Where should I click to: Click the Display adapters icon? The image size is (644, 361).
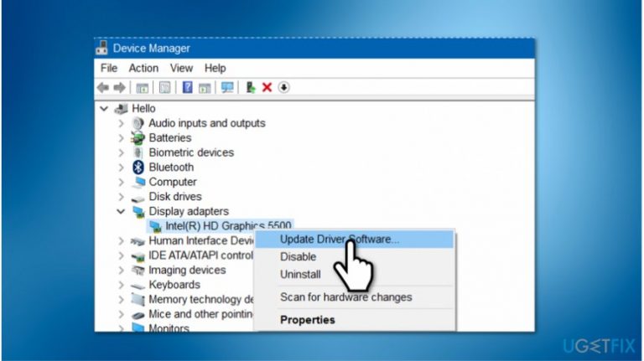(138, 212)
